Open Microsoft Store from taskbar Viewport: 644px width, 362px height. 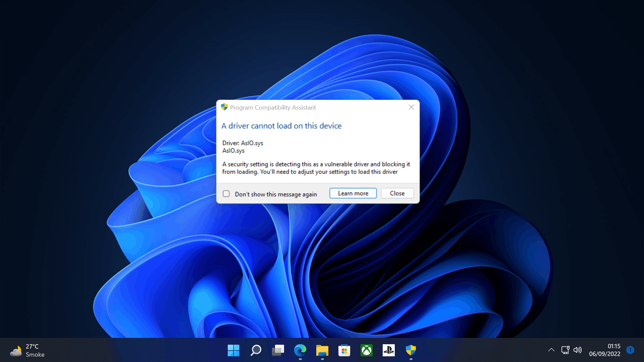[x=344, y=350]
